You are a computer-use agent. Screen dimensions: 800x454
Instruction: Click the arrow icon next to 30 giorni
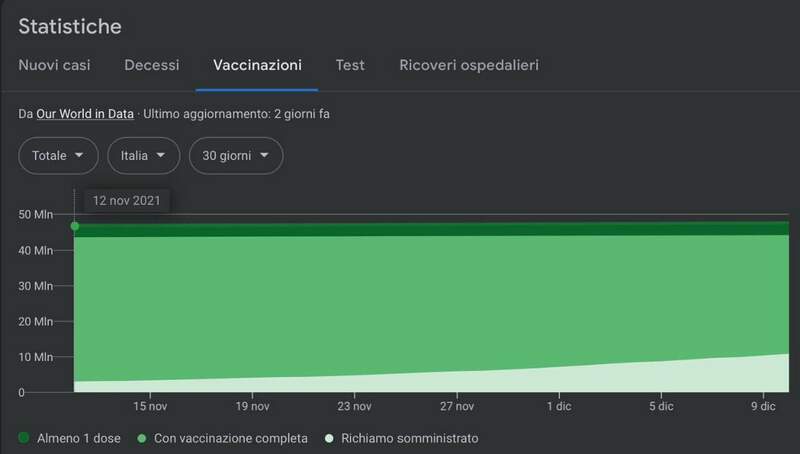[264, 156]
